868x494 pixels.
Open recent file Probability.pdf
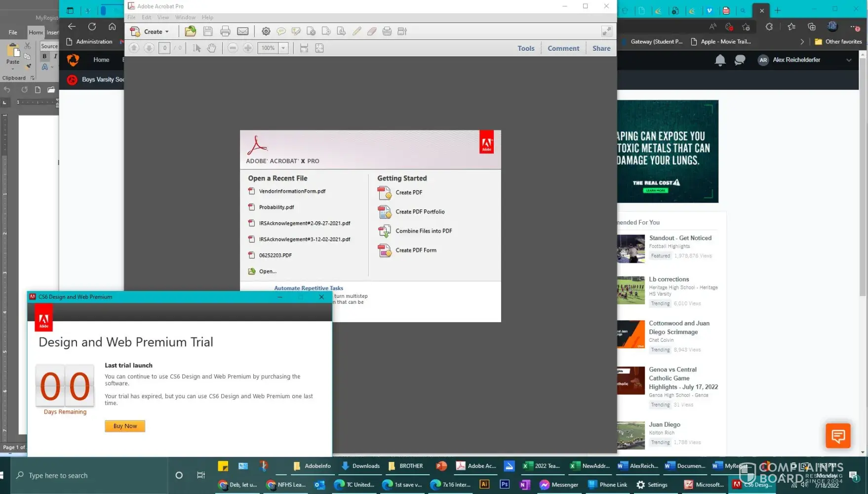click(x=276, y=207)
